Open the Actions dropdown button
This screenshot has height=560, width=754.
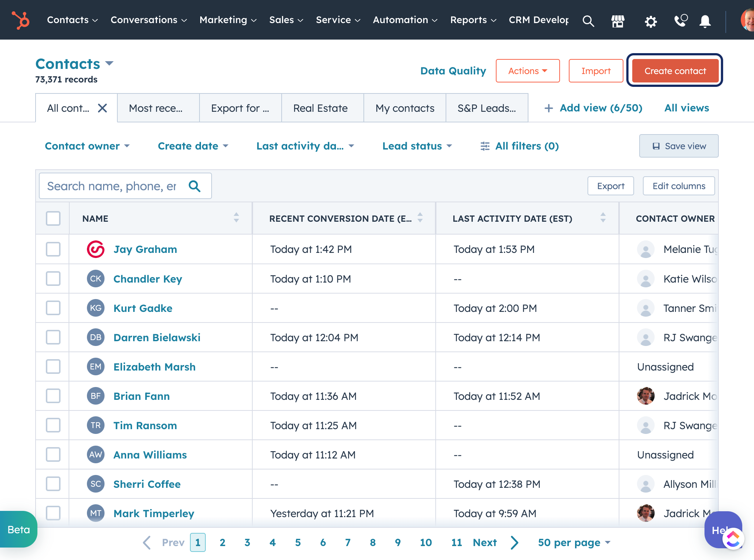528,71
